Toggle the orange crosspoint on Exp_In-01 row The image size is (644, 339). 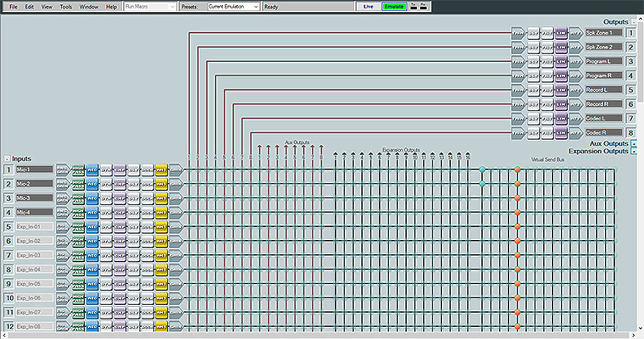(x=517, y=227)
